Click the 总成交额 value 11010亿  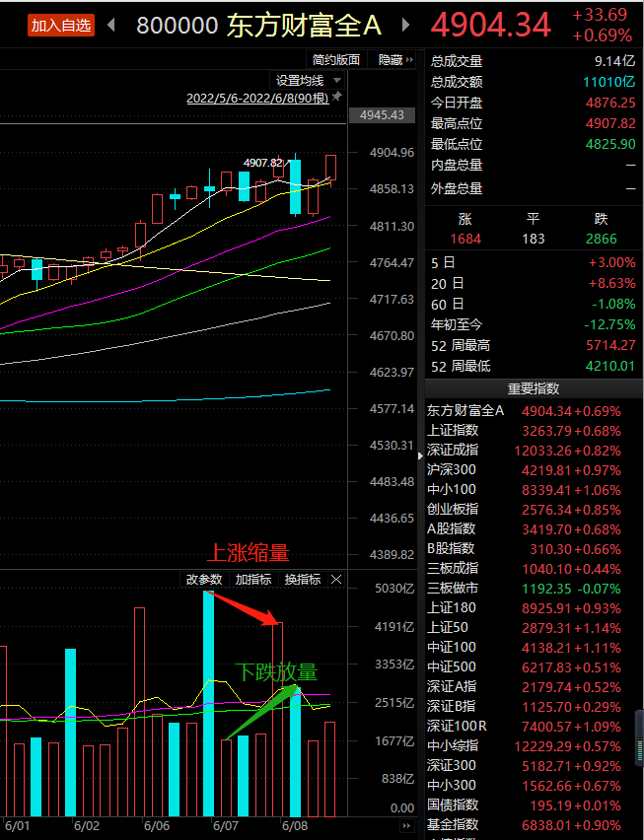pyautogui.click(x=609, y=82)
